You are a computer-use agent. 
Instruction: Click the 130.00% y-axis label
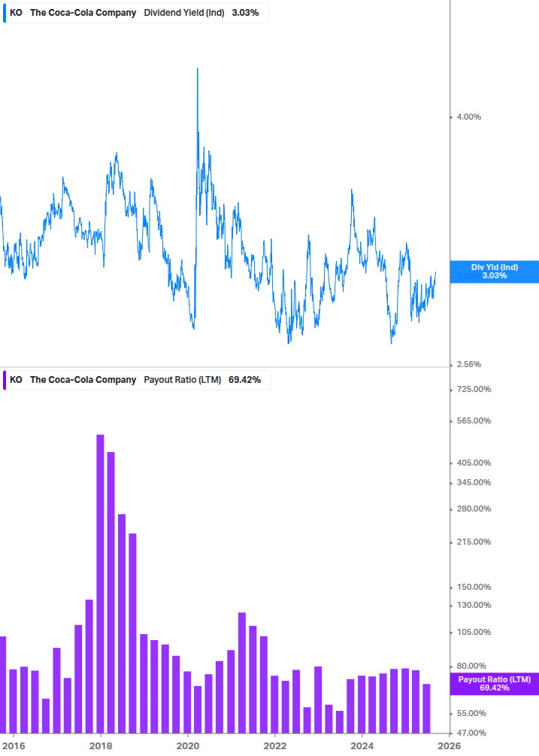point(474,605)
